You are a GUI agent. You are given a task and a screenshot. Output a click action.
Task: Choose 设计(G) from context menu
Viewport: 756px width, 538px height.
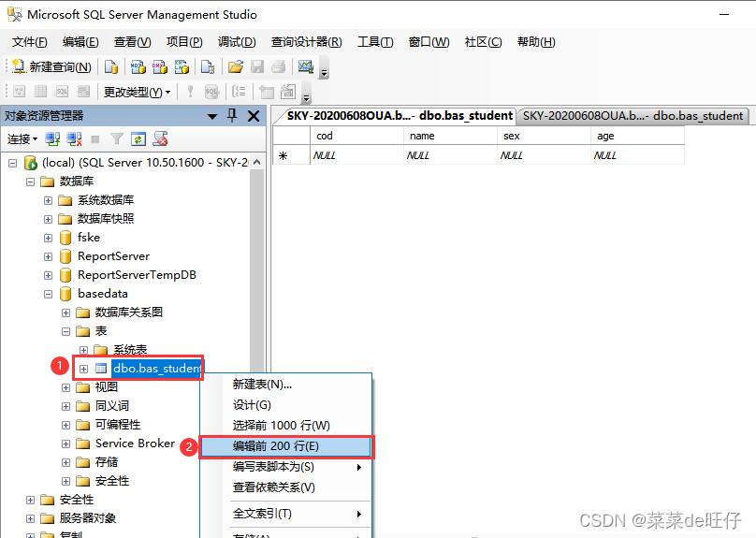point(286,405)
